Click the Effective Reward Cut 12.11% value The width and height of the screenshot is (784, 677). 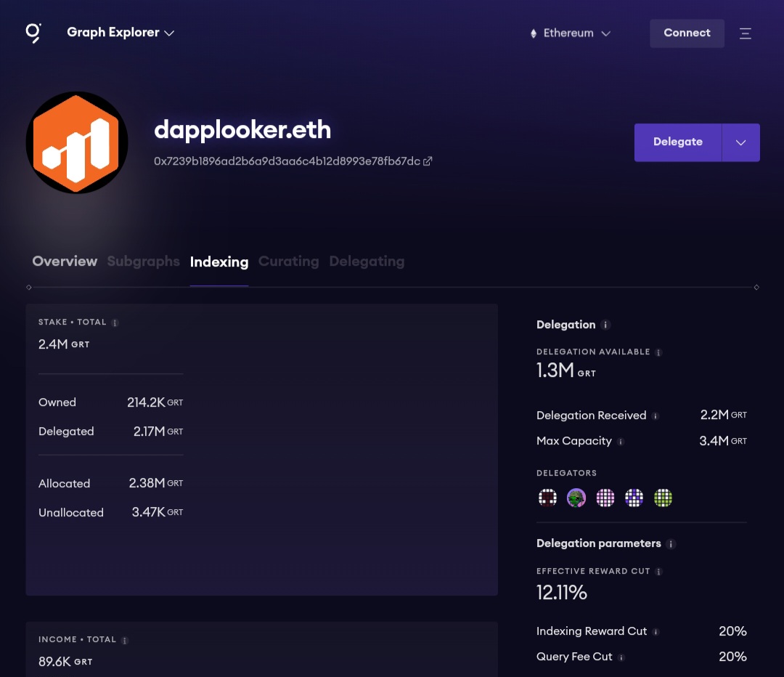coord(562,593)
